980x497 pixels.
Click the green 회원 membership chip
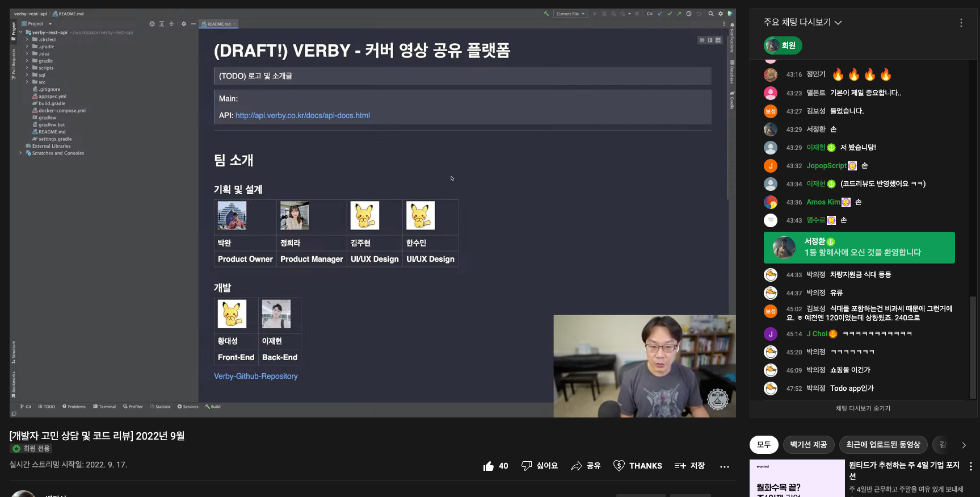tap(783, 45)
